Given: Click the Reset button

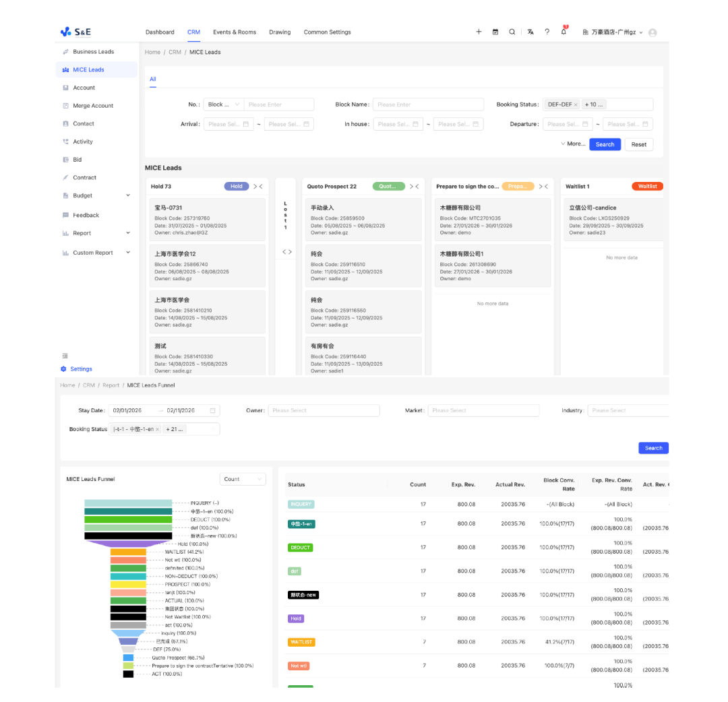Looking at the screenshot, I should coord(639,144).
